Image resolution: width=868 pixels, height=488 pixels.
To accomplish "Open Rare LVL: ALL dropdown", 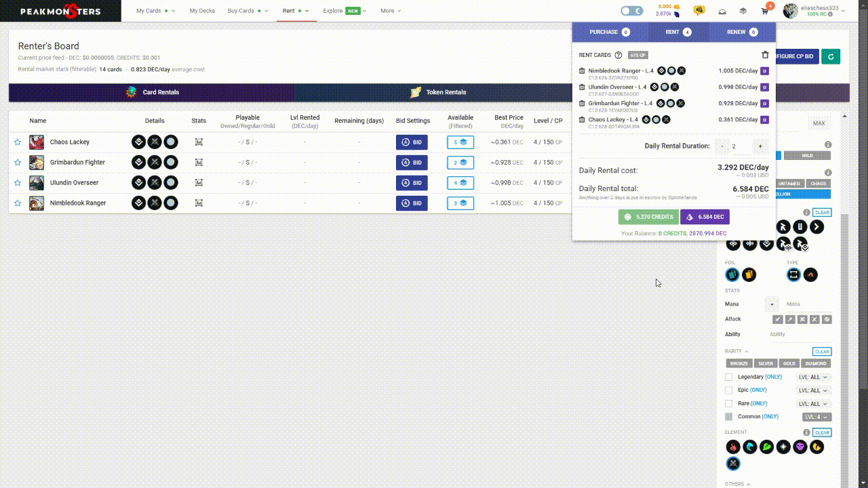I will [814, 404].
